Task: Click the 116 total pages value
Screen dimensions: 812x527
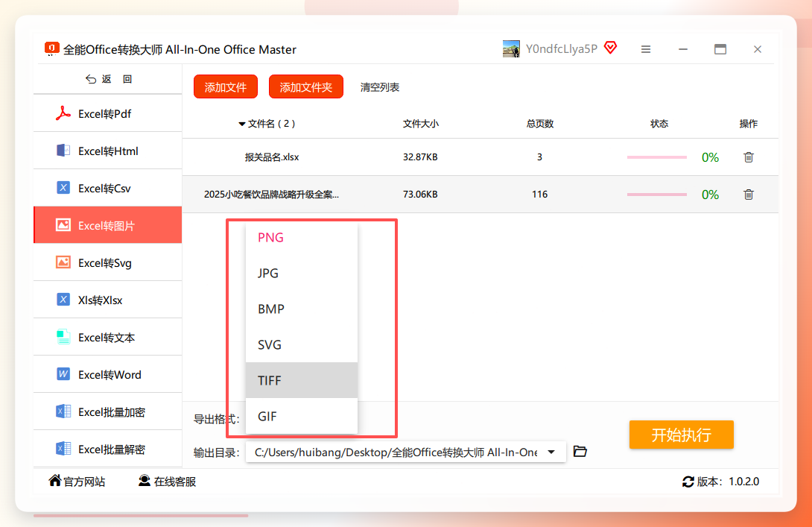Action: click(x=539, y=195)
